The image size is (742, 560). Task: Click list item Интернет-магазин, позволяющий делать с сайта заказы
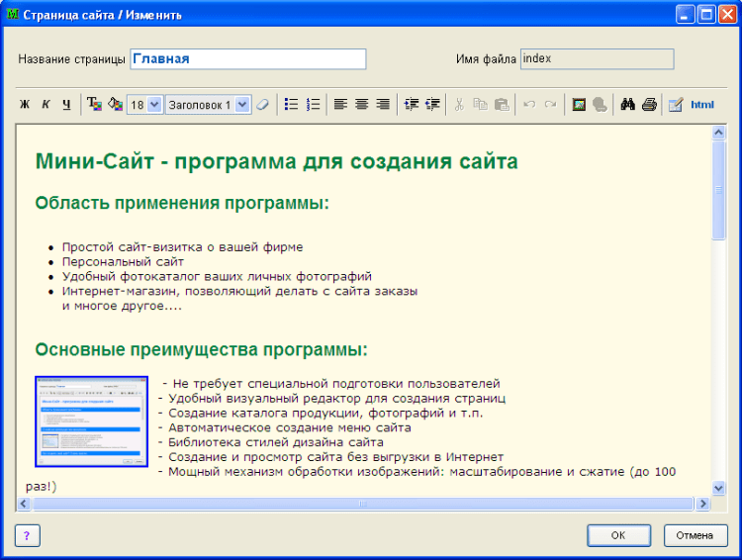point(239,291)
